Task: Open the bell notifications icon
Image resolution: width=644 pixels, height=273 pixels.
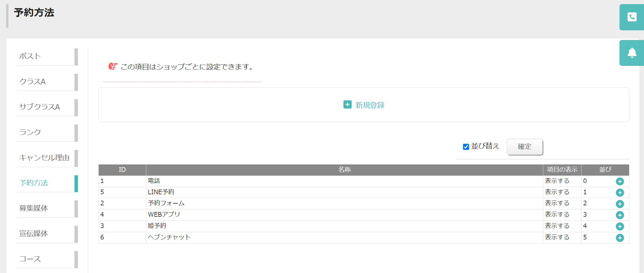Action: point(632,53)
